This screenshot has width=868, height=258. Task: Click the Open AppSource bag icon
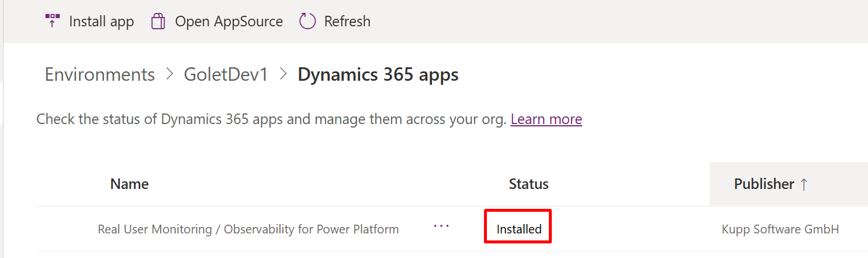click(158, 22)
